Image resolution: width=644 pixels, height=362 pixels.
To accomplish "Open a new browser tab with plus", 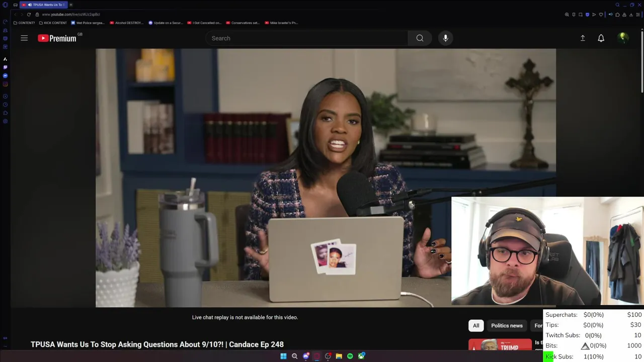I will [x=71, y=5].
